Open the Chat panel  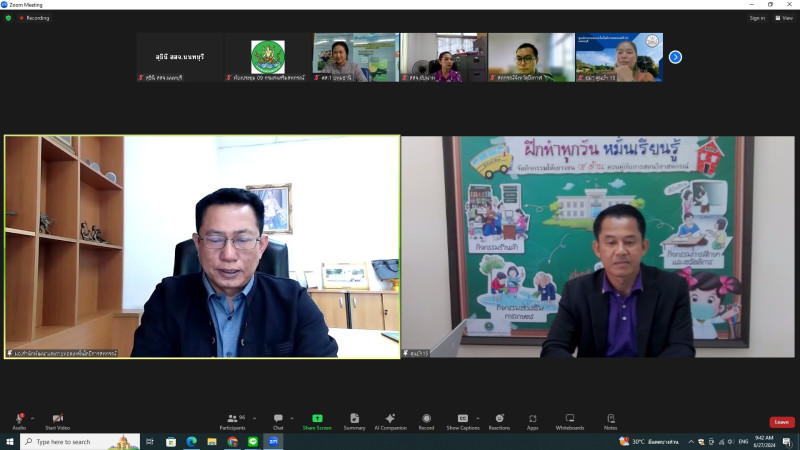pyautogui.click(x=278, y=419)
